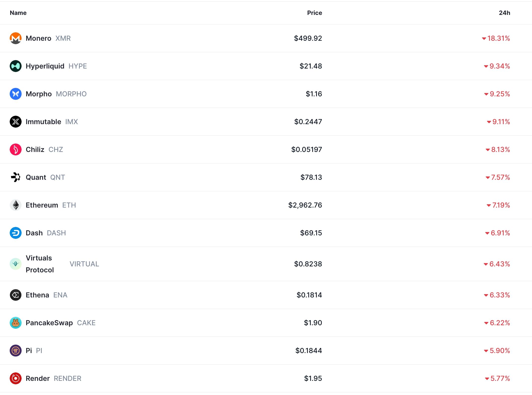
Task: Click Ethereum's price of $2,962.76
Action: pos(305,205)
